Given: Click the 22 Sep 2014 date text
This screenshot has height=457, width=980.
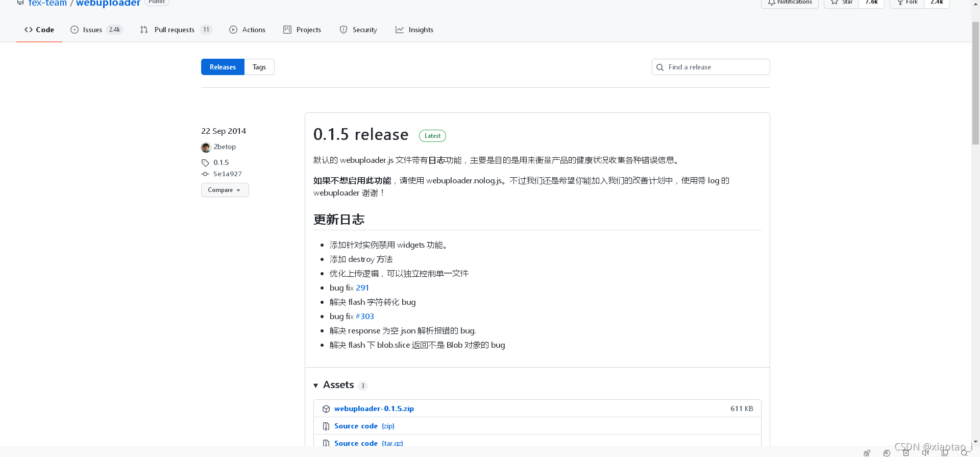Looking at the screenshot, I should [x=224, y=131].
